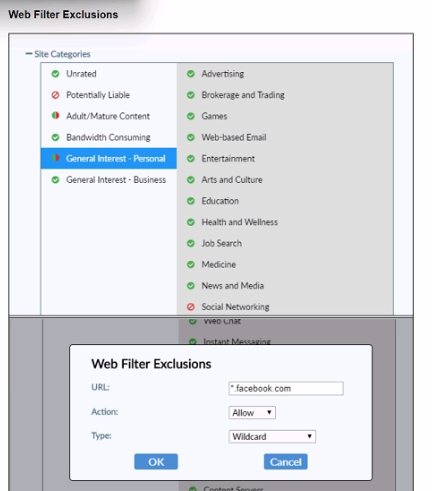Click the half-red icon beside Adult/Mature Content
The height and width of the screenshot is (491, 432).
(55, 116)
